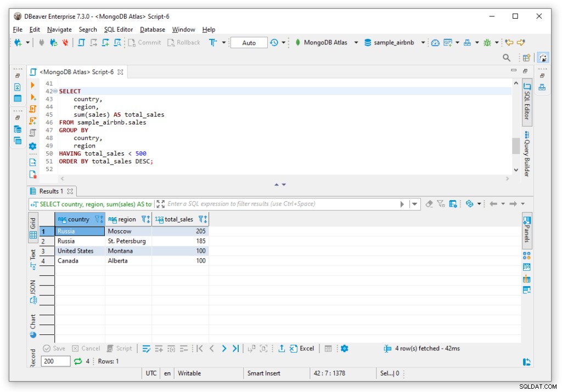Click the green bug debug icon
The width and height of the screenshot is (562, 392).
(487, 43)
